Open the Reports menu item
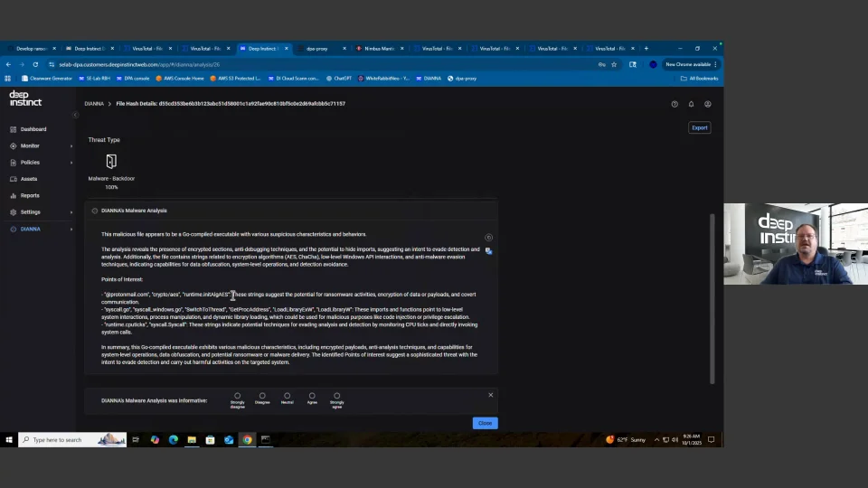The width and height of the screenshot is (868, 488). point(30,196)
